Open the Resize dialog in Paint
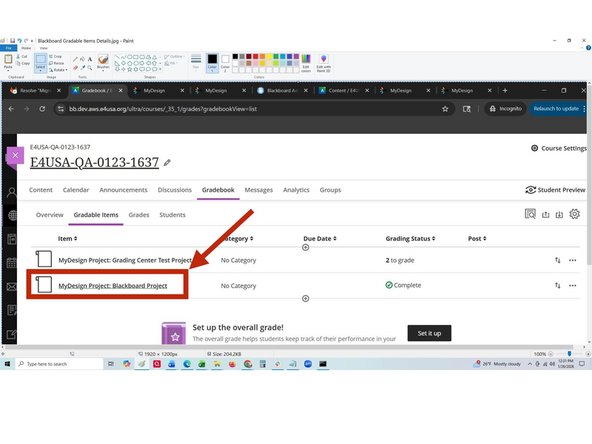This screenshot has height=444, width=592. tap(56, 63)
